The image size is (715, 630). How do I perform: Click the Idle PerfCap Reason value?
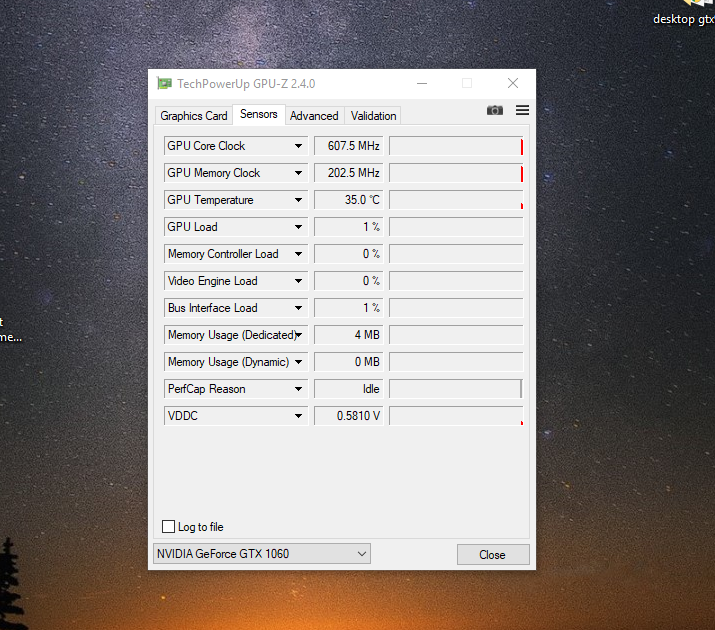tap(349, 389)
